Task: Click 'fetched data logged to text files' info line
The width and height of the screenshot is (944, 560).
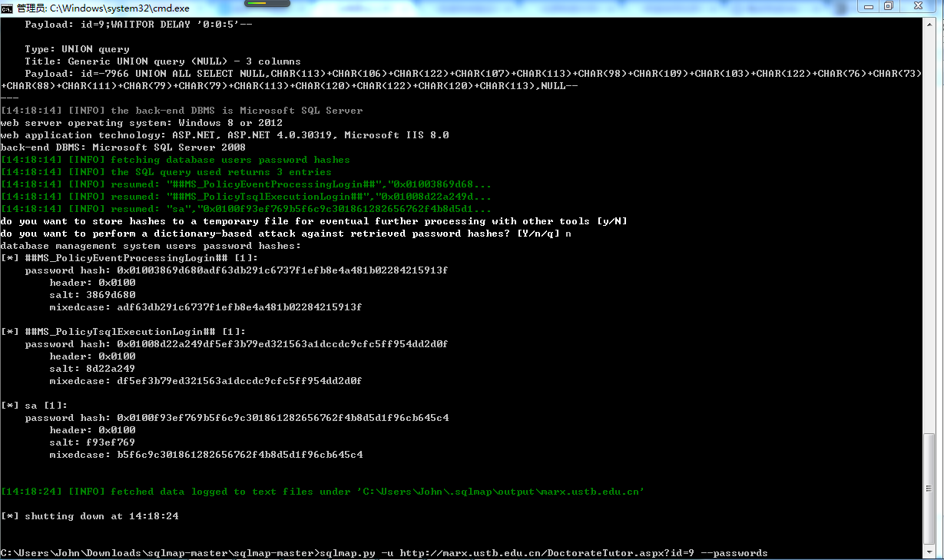Action: (323, 492)
